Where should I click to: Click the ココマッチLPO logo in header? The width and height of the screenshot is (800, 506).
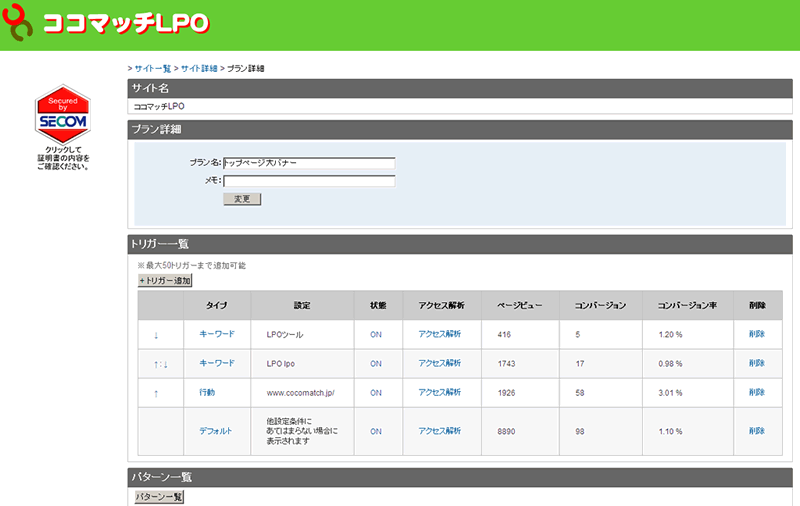tap(106, 23)
